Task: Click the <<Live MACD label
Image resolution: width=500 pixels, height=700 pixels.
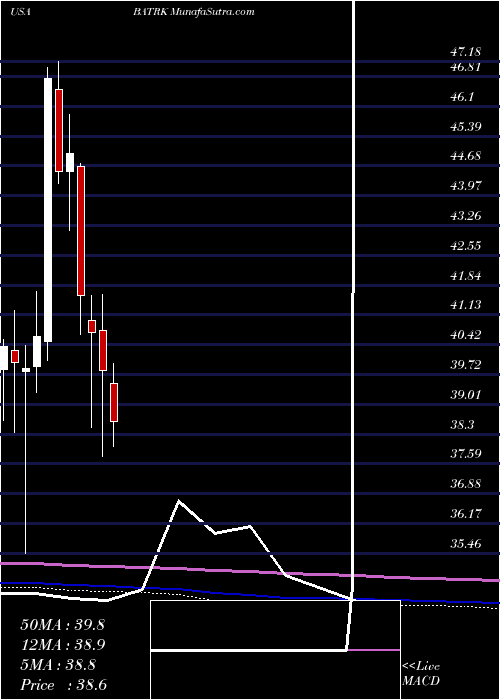Action: (421, 674)
